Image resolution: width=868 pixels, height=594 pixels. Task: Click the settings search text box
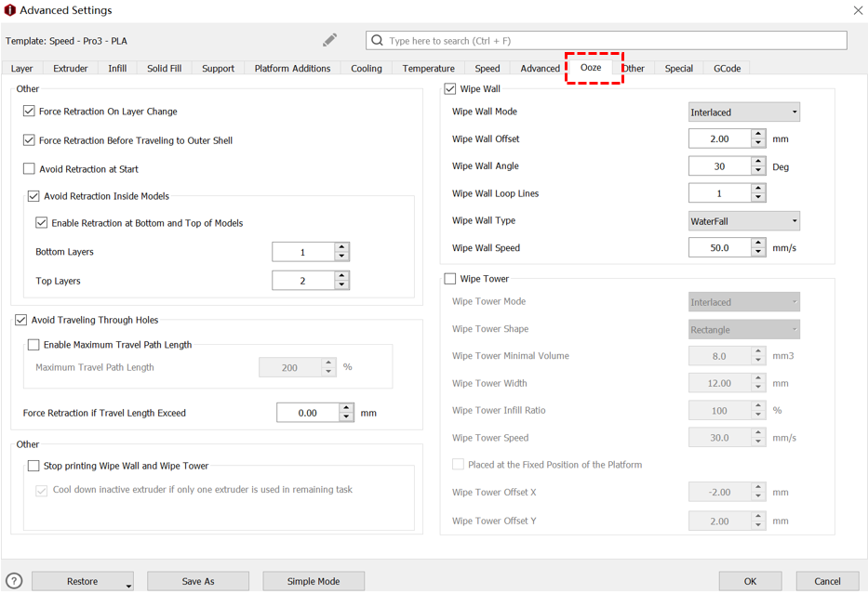coord(614,41)
